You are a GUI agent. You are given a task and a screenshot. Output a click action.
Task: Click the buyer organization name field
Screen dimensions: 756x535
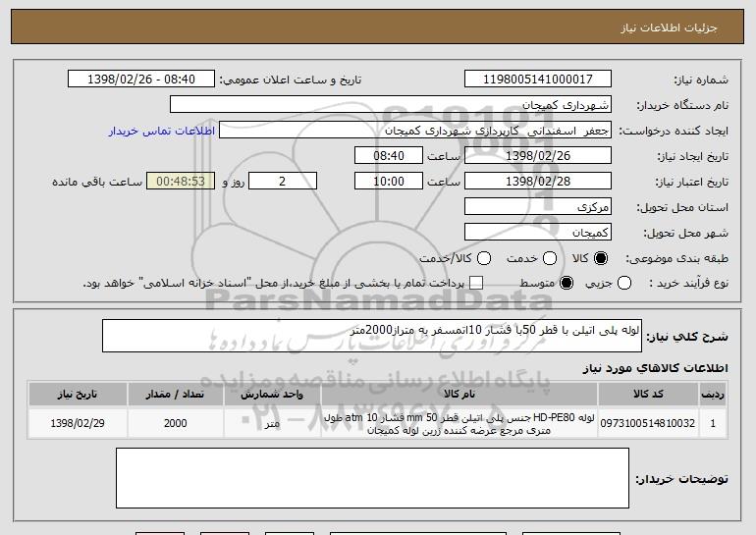pos(391,105)
